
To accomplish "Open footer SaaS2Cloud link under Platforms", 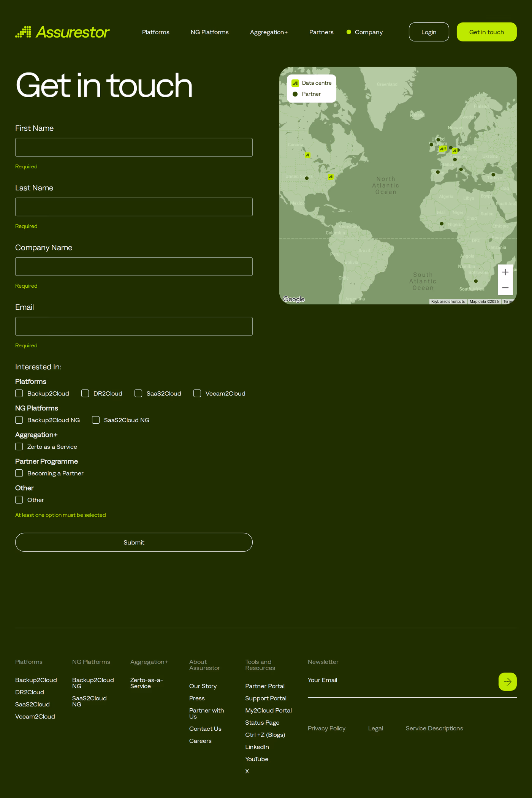I will pyautogui.click(x=32, y=704).
